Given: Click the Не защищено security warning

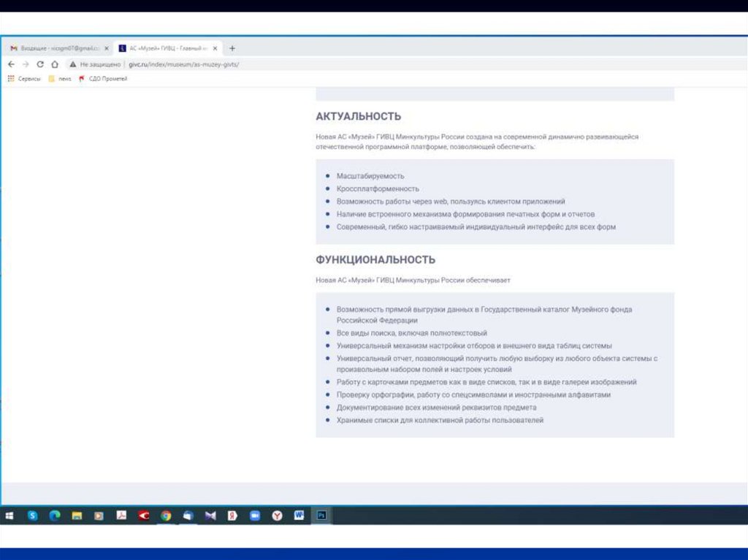Looking at the screenshot, I should pyautogui.click(x=95, y=64).
